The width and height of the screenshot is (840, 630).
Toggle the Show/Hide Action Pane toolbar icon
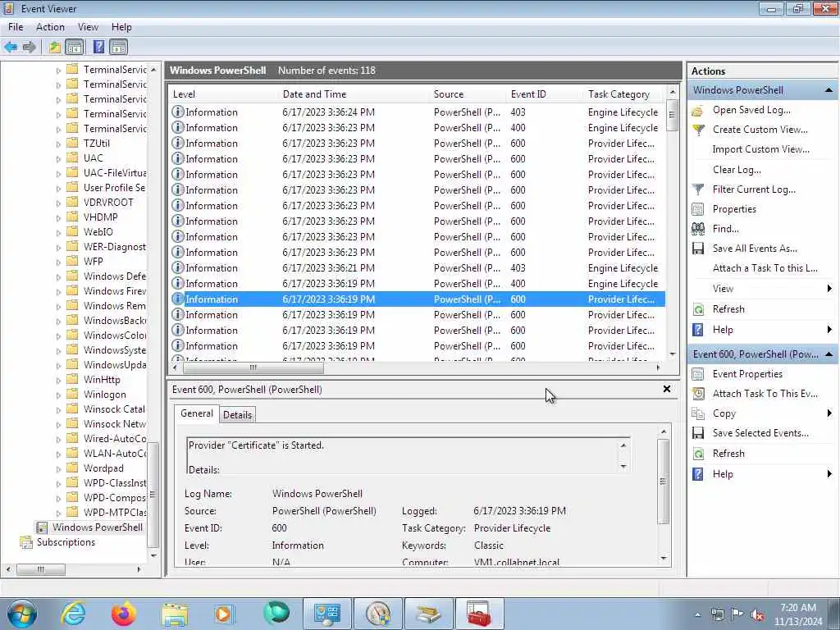click(x=118, y=47)
